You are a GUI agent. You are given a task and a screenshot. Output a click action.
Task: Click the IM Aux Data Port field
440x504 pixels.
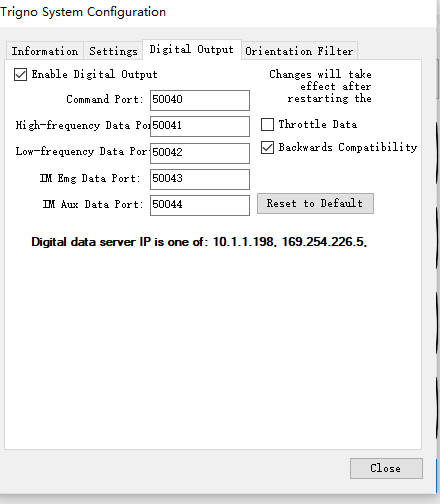click(x=200, y=205)
